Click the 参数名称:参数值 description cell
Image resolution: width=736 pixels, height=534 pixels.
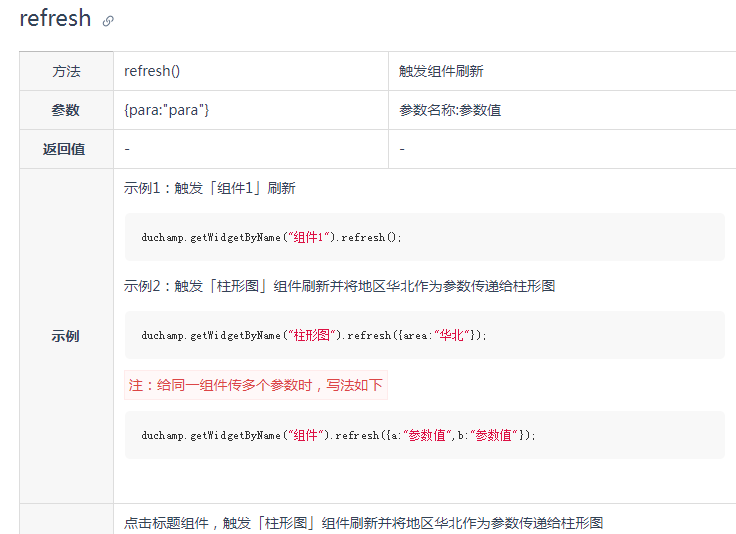(450, 110)
